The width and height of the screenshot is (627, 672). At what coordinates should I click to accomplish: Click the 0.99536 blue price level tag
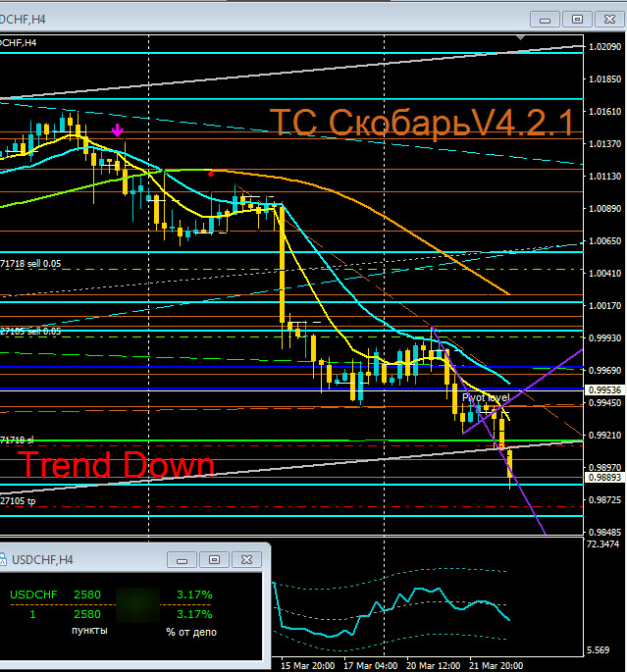[603, 390]
